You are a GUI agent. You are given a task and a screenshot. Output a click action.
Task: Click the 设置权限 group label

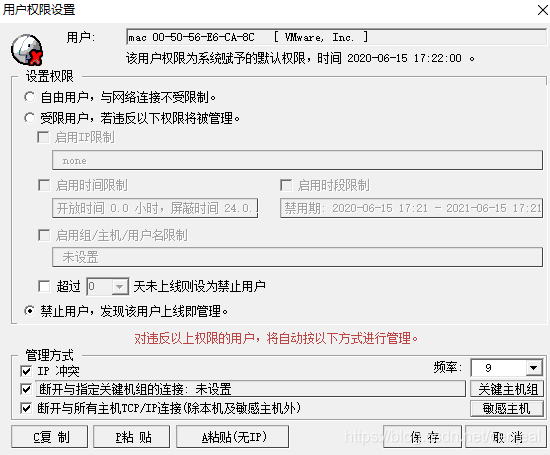(49, 76)
